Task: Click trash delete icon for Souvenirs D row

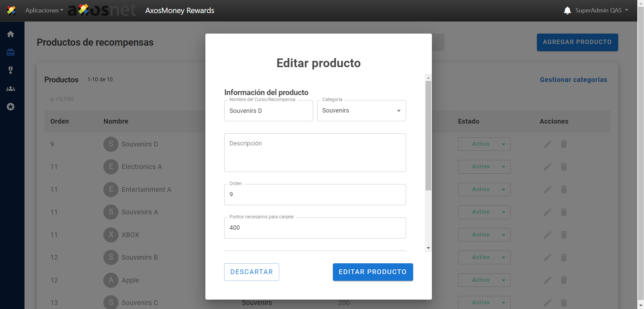Action: (564, 144)
